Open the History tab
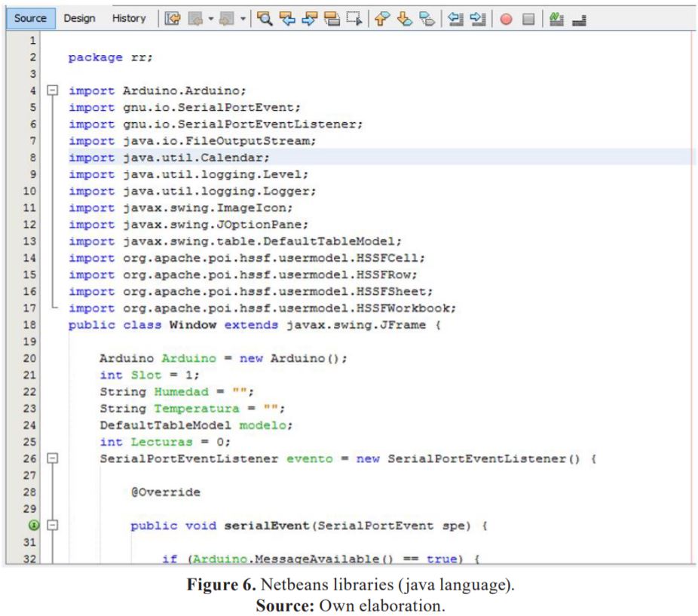Image resolution: width=698 pixels, height=616 pixels. click(x=129, y=18)
